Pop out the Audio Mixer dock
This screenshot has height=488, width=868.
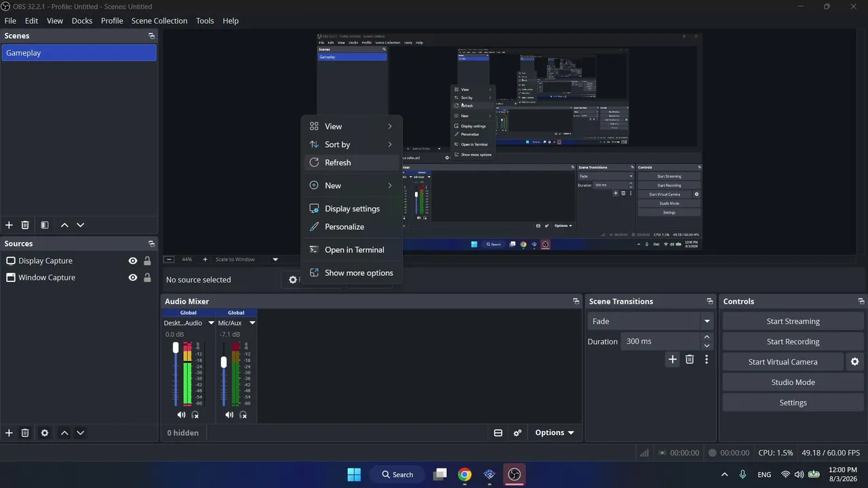pos(576,302)
